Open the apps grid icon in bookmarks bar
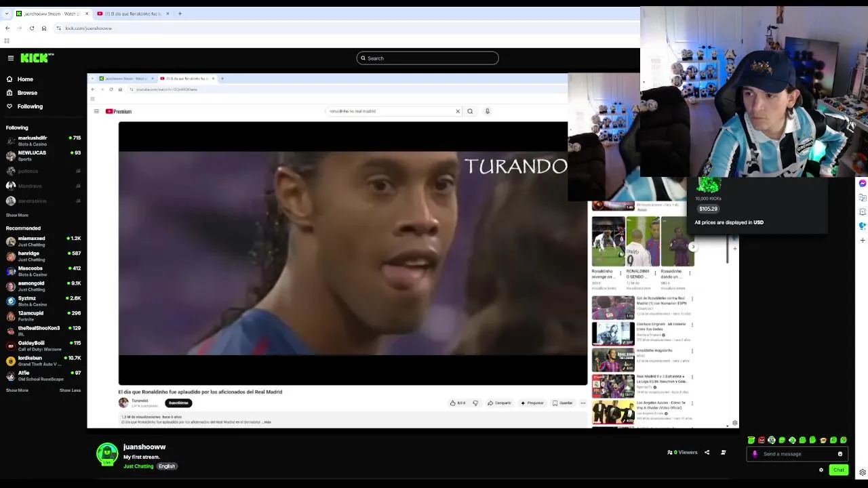 (x=7, y=41)
